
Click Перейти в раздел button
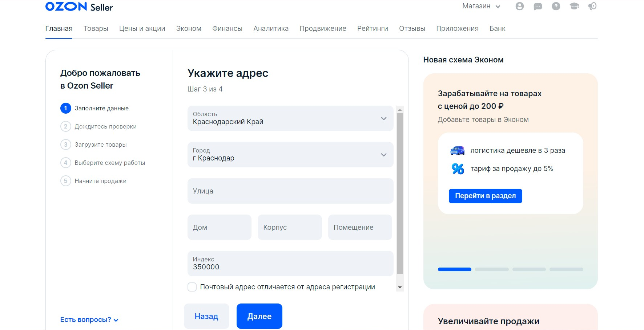[485, 196]
